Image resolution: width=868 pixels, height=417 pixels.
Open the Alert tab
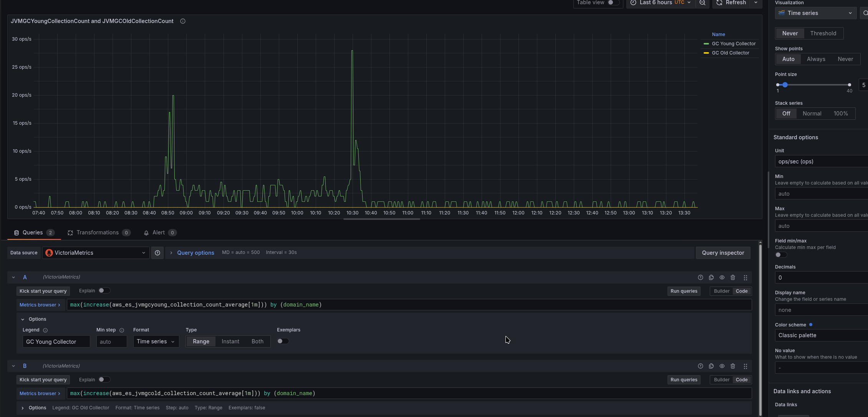pos(159,232)
